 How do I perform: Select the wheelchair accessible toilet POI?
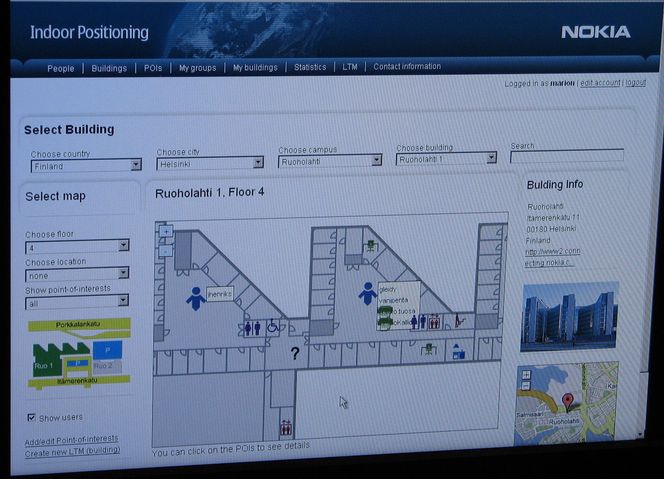tap(273, 327)
